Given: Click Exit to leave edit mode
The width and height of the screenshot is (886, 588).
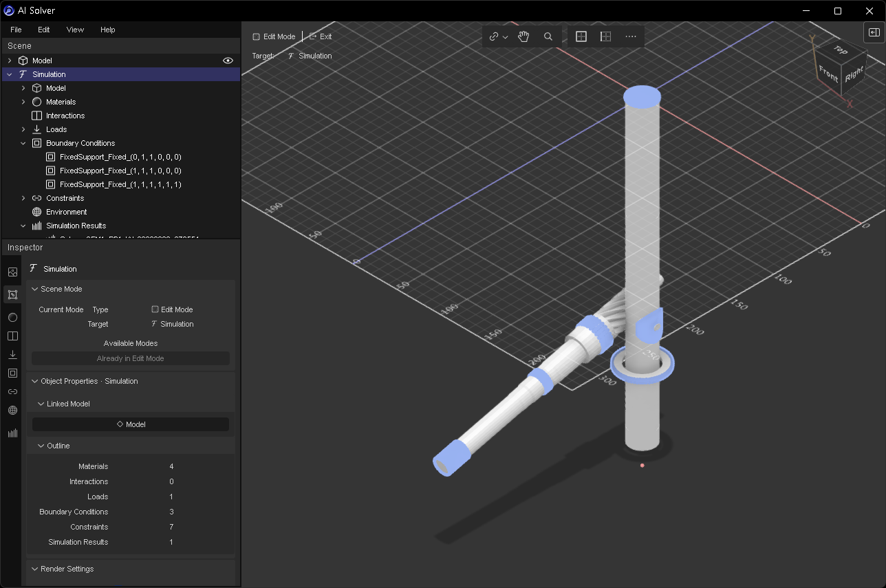Looking at the screenshot, I should [x=321, y=36].
